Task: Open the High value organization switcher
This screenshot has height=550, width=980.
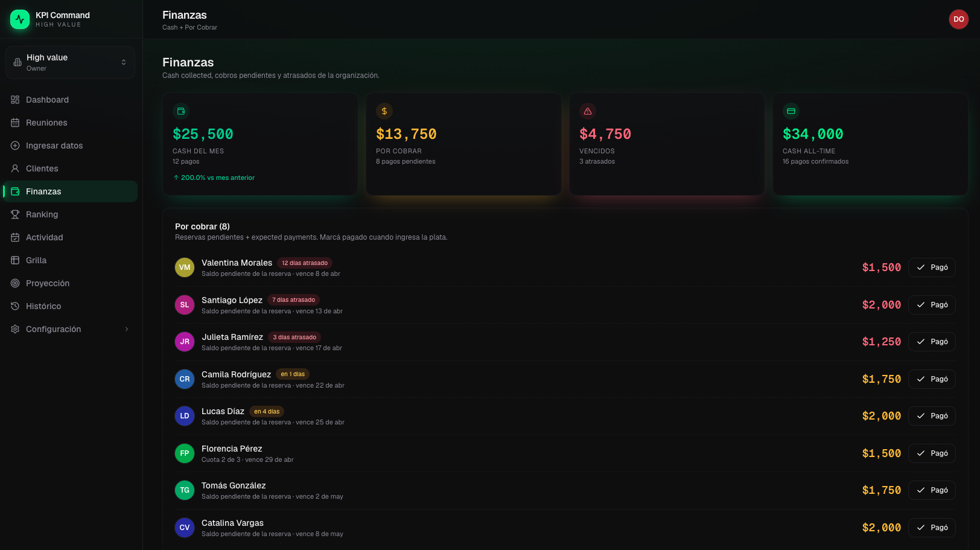Action: (71, 62)
